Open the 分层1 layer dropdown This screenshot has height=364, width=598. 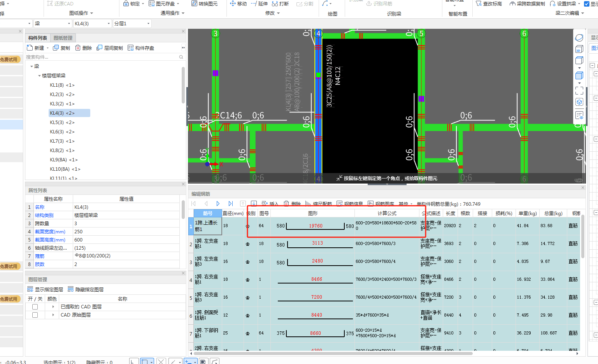click(x=148, y=24)
